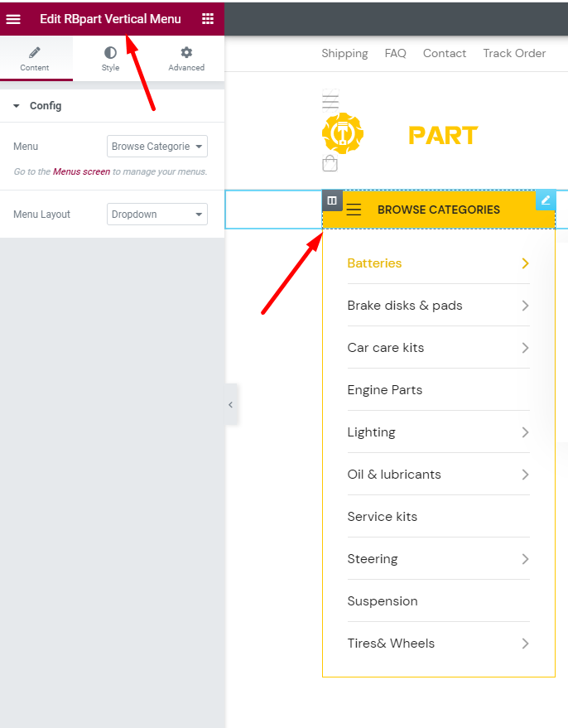The image size is (568, 728).
Task: Switch to the Advanced tab
Action: coord(186,59)
